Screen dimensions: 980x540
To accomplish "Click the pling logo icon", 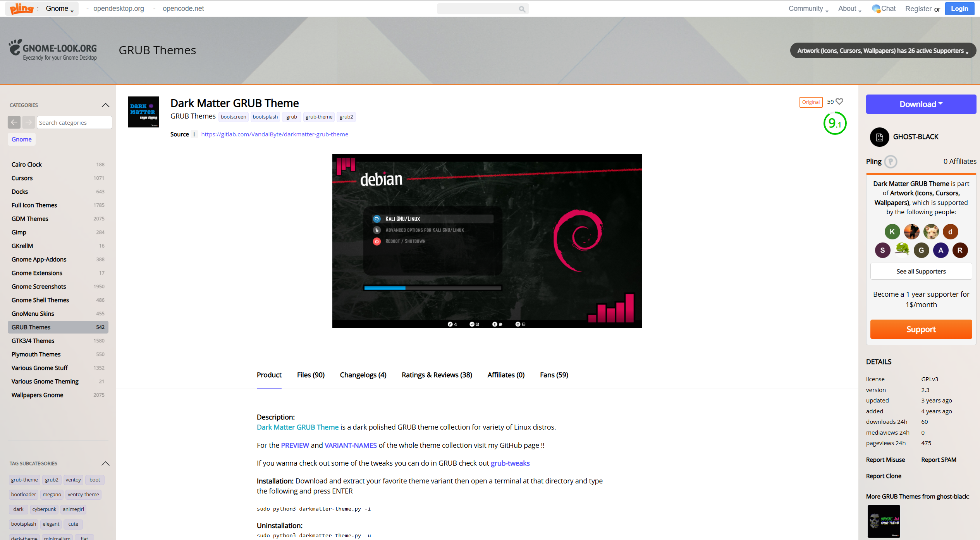I will click(x=22, y=9).
